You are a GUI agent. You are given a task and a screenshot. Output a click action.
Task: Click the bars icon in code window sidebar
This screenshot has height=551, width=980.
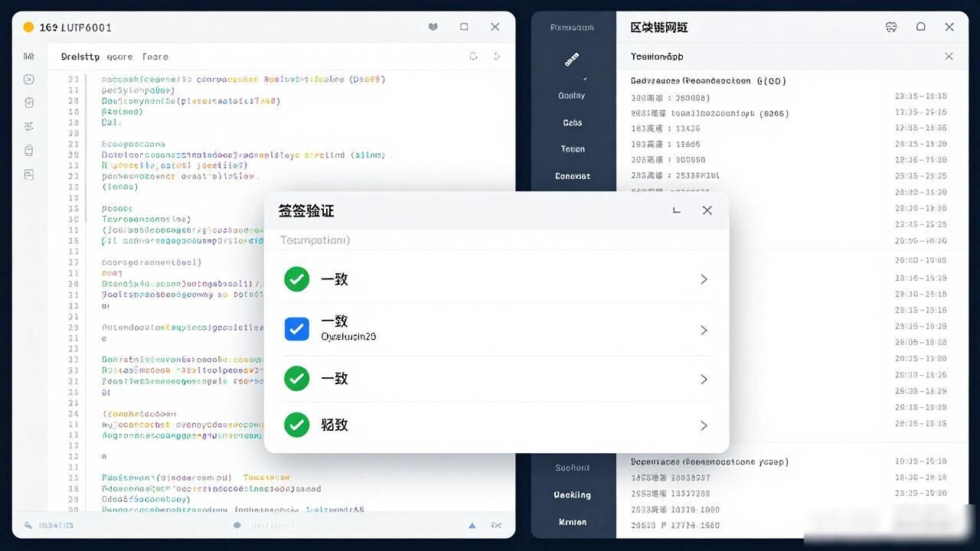pyautogui.click(x=29, y=57)
